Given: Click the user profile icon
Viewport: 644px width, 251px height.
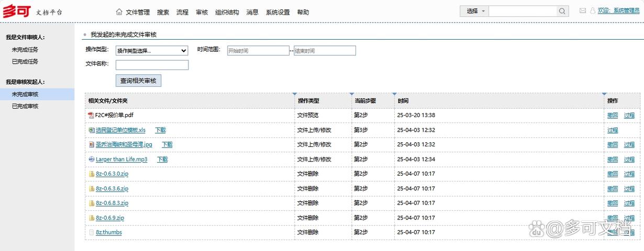Looking at the screenshot, I should [x=593, y=10].
